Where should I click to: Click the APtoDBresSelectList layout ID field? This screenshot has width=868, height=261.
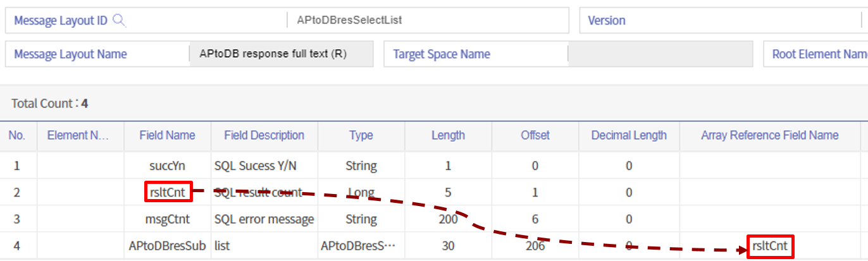point(428,20)
